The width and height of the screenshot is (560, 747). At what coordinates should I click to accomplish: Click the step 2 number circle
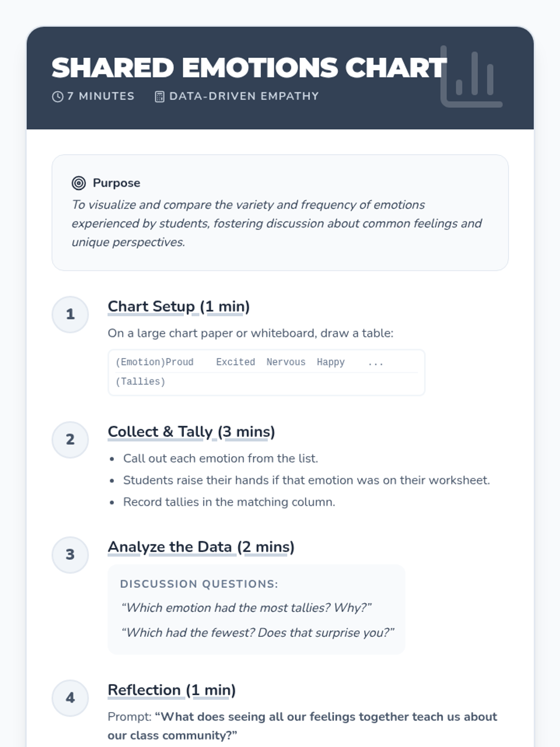point(70,439)
